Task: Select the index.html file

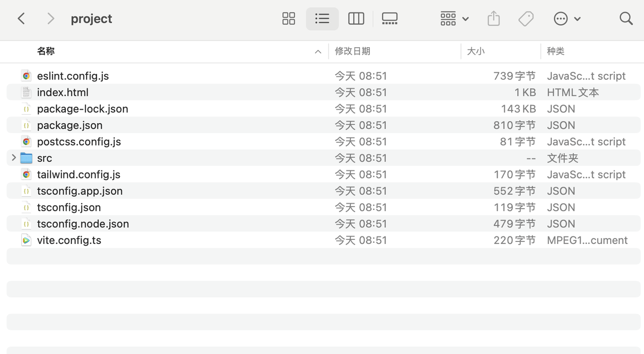Action: [62, 93]
